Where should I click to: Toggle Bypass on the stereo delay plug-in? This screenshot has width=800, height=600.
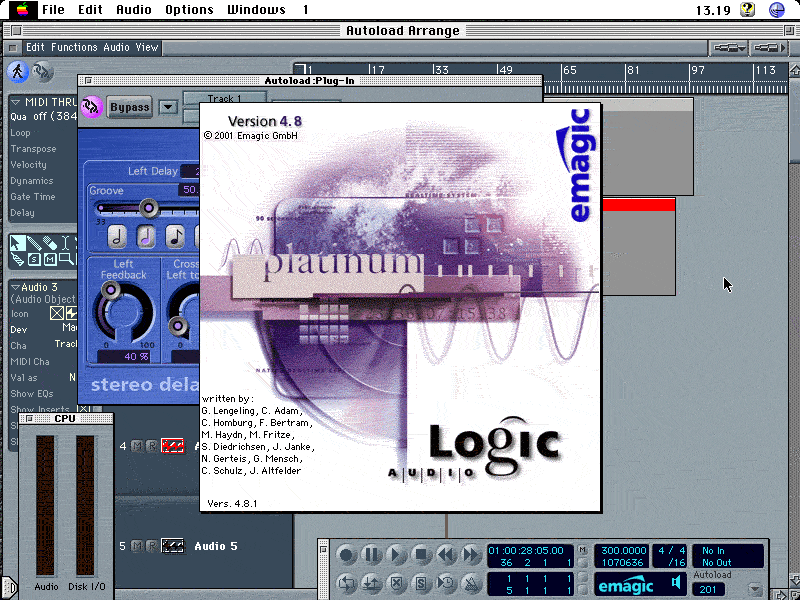130,107
